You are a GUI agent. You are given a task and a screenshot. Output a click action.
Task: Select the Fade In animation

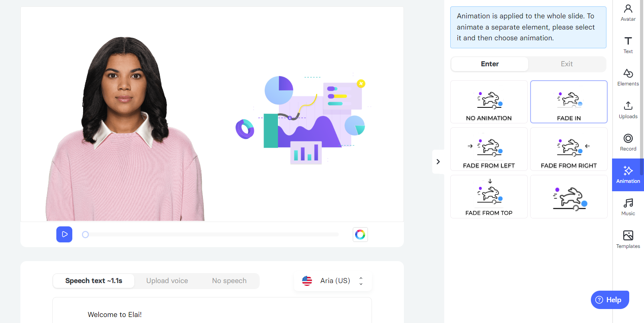click(569, 102)
